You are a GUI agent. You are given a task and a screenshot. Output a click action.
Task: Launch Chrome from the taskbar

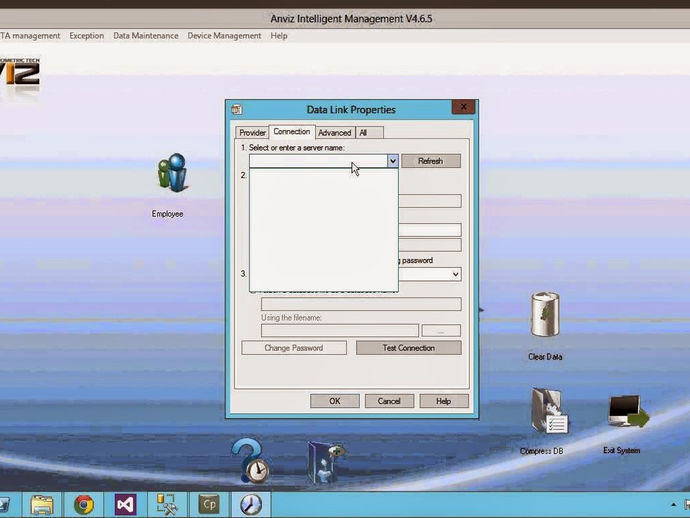pos(84,504)
